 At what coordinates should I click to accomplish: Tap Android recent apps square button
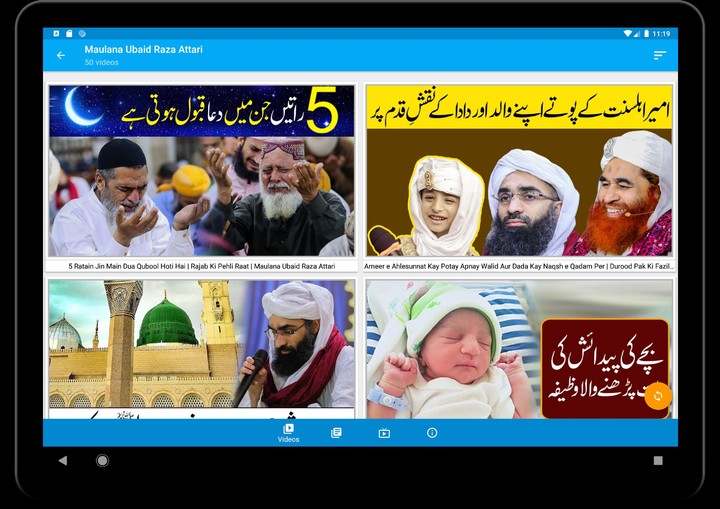(x=658, y=460)
